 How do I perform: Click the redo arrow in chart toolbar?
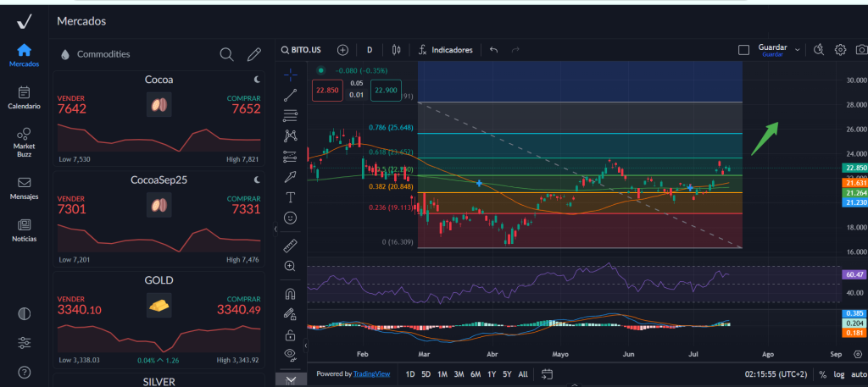(515, 50)
